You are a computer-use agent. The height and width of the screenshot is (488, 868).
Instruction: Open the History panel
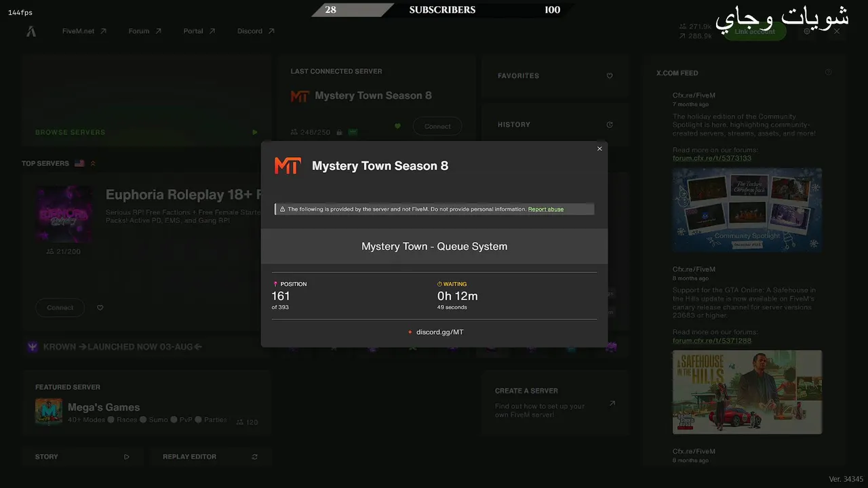(555, 125)
